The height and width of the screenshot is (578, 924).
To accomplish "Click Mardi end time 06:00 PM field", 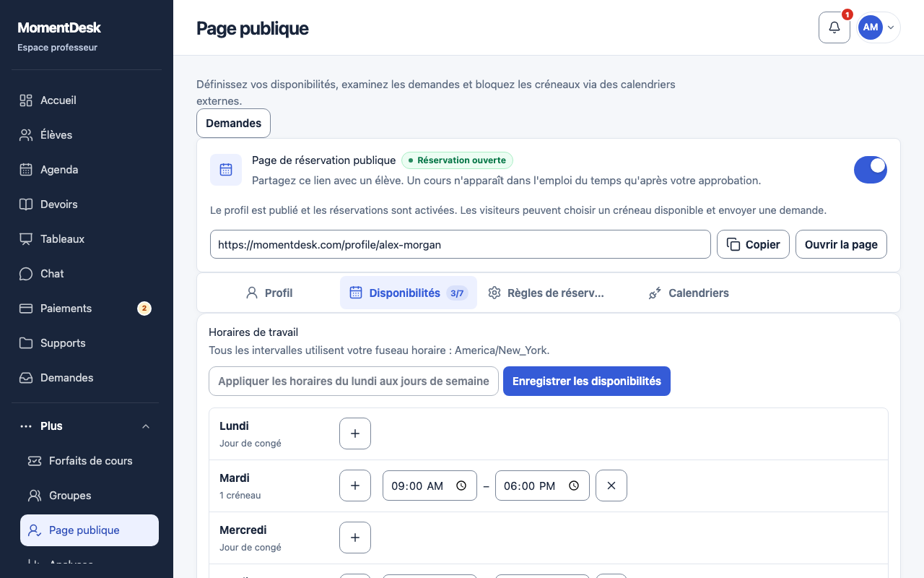I will click(542, 486).
